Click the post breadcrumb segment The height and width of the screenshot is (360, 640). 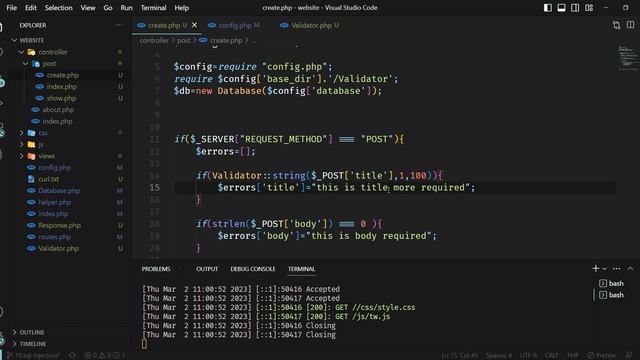pos(184,40)
